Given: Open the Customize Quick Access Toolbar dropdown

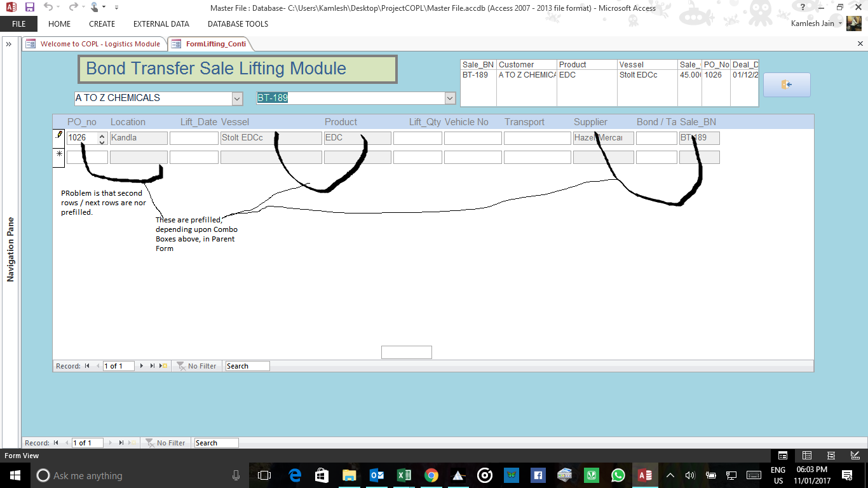Looking at the screenshot, I should coord(116,7).
